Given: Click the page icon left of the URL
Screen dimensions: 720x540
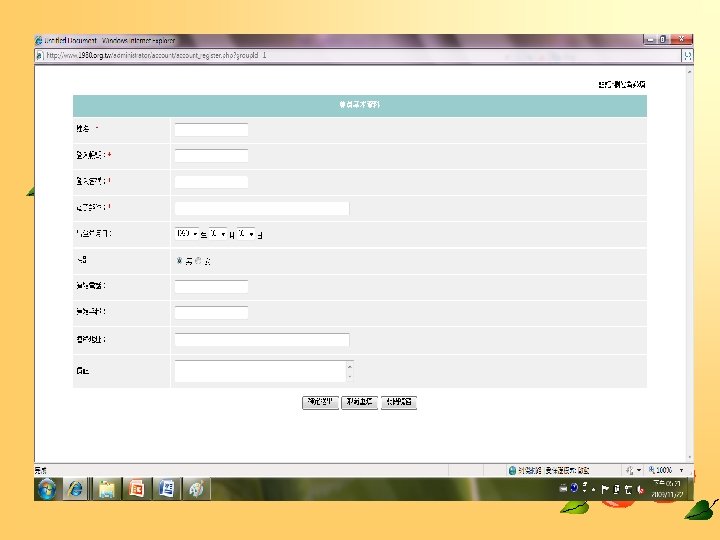Looking at the screenshot, I should pos(39,56).
